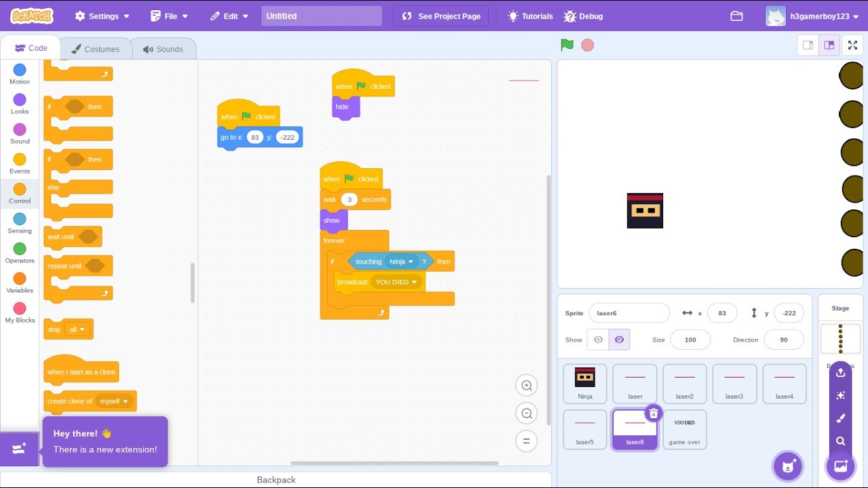The width and height of the screenshot is (868, 488).
Task: Click the red stop sign button
Action: 588,45
